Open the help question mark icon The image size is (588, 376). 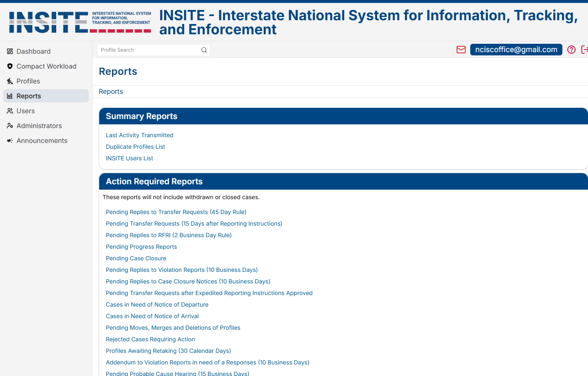click(571, 50)
